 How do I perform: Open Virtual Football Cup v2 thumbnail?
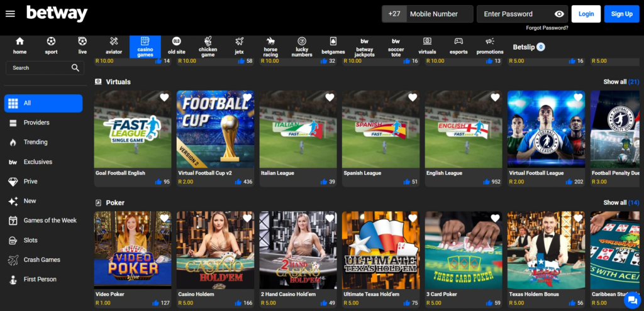pos(215,129)
